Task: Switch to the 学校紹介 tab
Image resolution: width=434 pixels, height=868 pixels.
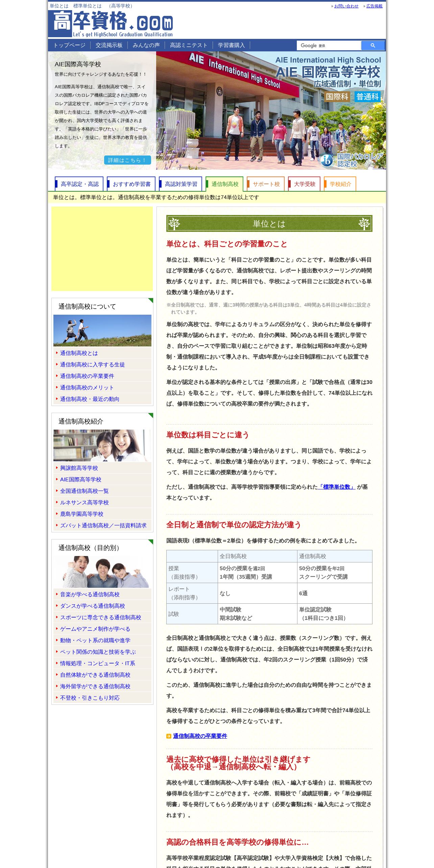Action: pyautogui.click(x=340, y=184)
